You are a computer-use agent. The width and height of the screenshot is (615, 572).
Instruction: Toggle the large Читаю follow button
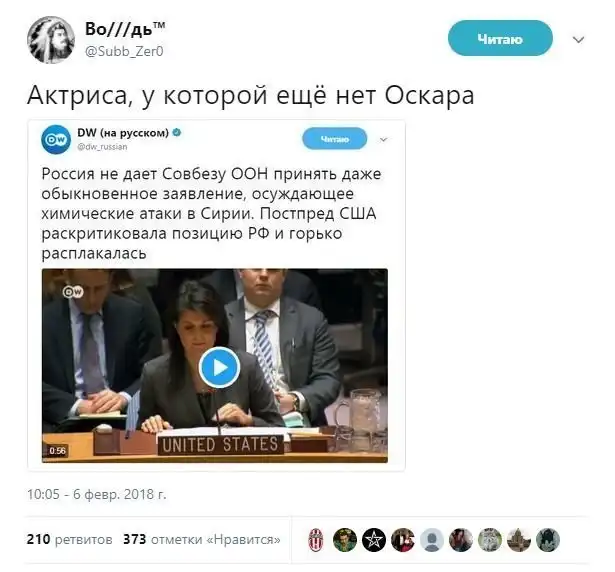point(500,38)
